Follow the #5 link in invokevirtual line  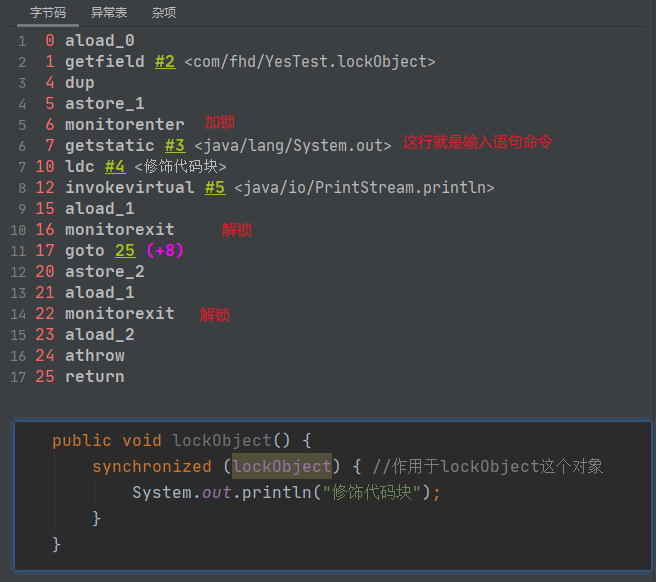[x=215, y=187]
